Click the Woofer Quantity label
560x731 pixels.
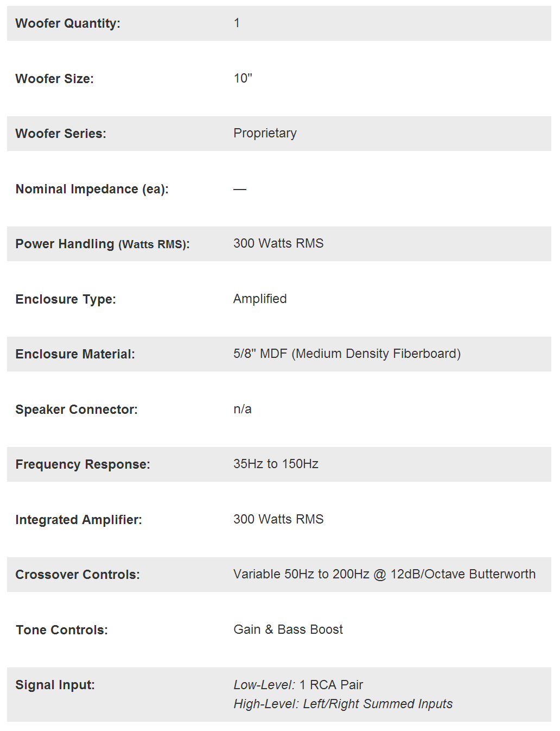pos(68,23)
